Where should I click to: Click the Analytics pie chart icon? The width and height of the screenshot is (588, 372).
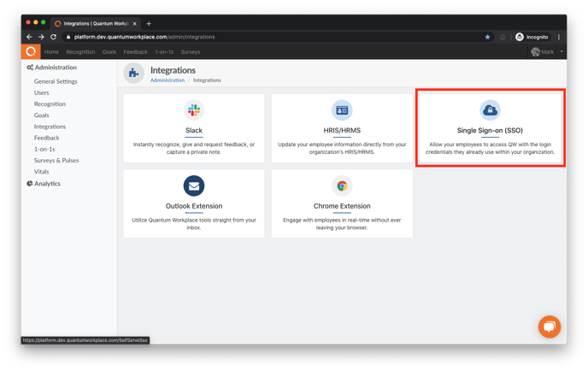pos(30,184)
